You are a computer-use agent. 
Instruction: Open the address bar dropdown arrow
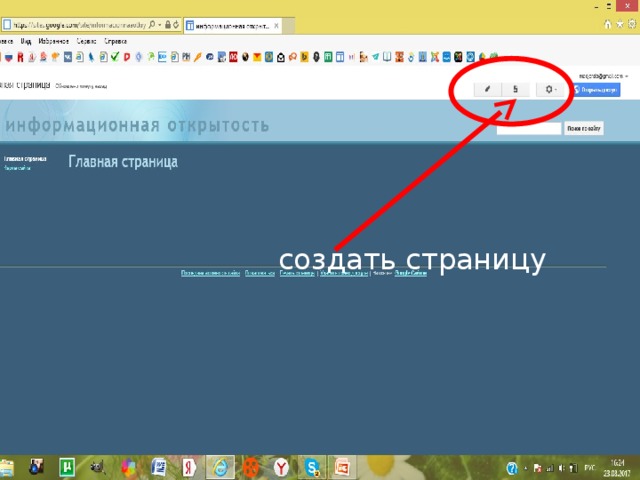[x=160, y=25]
